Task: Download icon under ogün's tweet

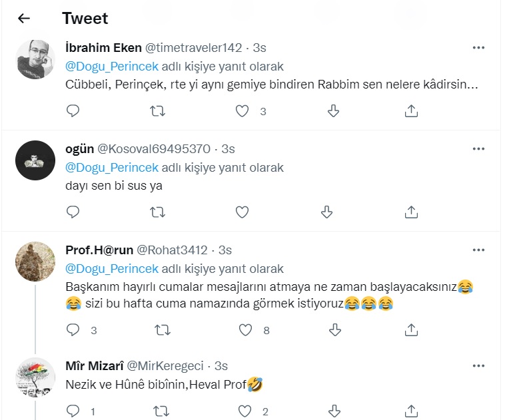Action: click(x=327, y=212)
